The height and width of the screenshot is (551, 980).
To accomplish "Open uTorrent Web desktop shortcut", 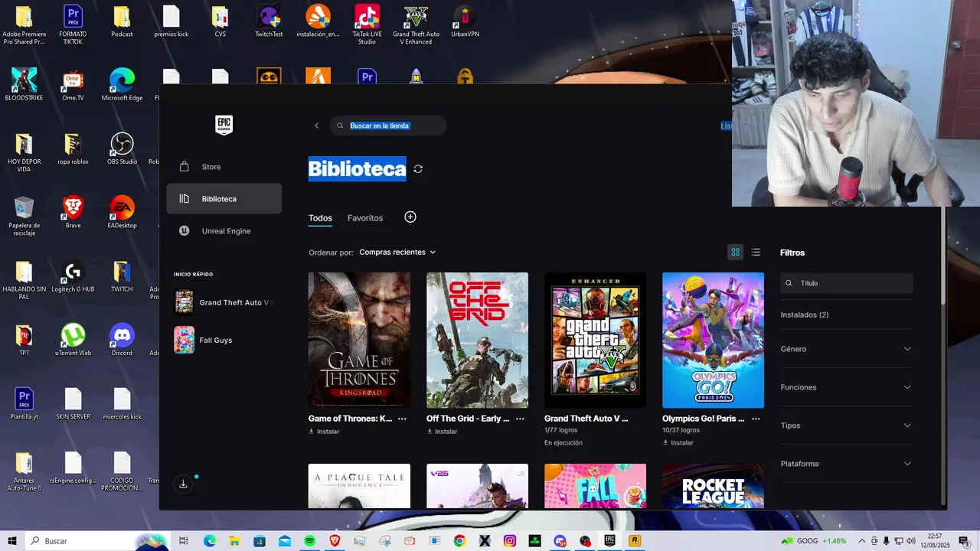I will 73,341.
